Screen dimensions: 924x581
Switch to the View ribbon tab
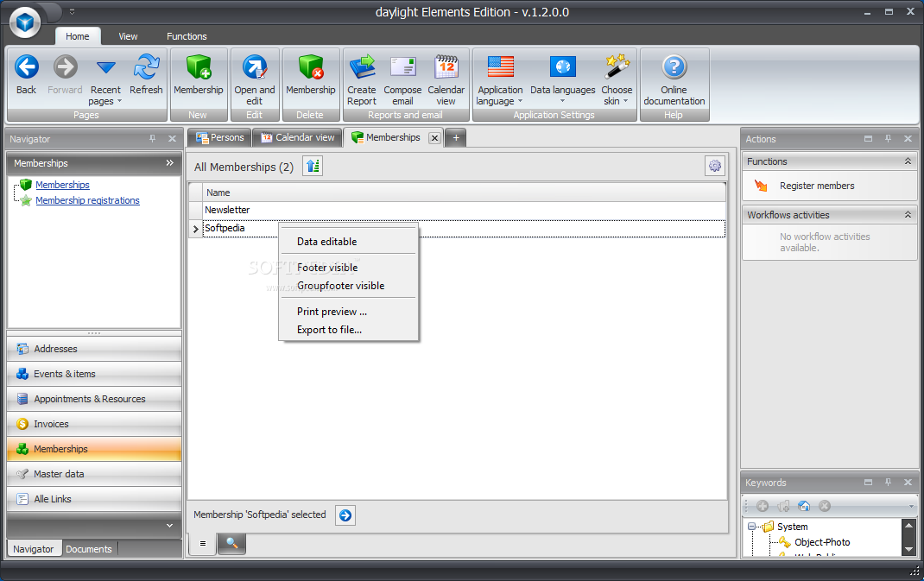(x=128, y=36)
